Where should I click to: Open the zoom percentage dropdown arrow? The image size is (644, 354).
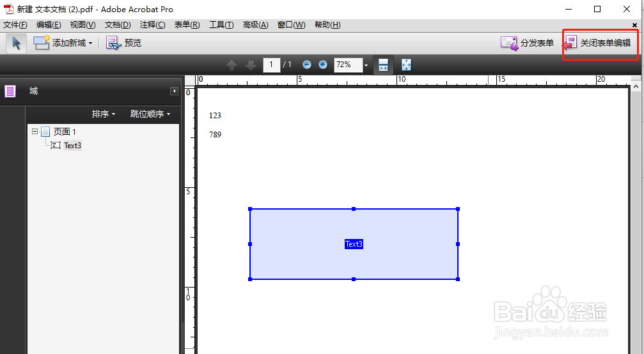point(366,65)
